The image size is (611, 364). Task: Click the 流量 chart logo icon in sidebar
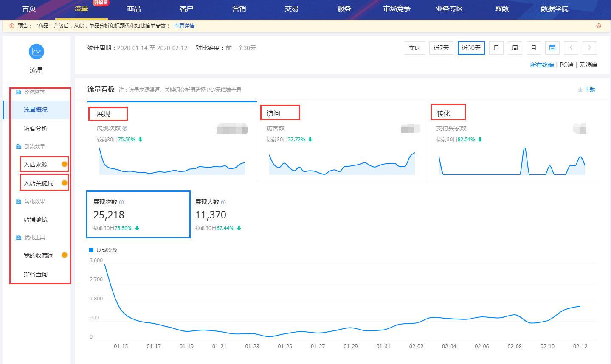(37, 51)
